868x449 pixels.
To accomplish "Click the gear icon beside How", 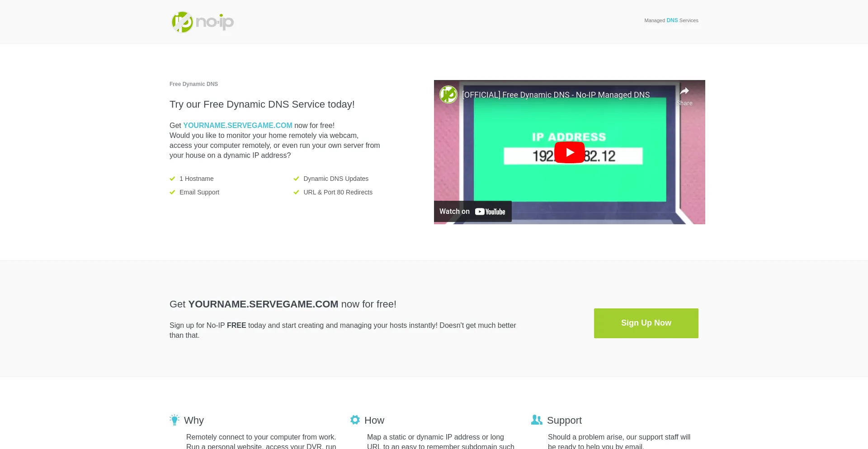I will [x=355, y=420].
